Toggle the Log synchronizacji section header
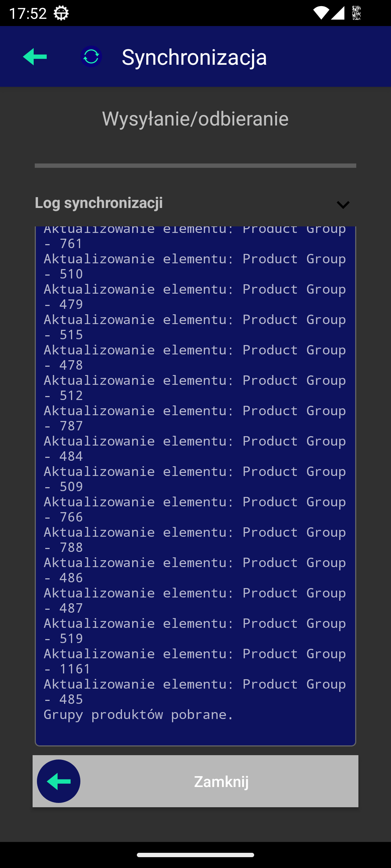Screen dimensions: 391x868 99,203
